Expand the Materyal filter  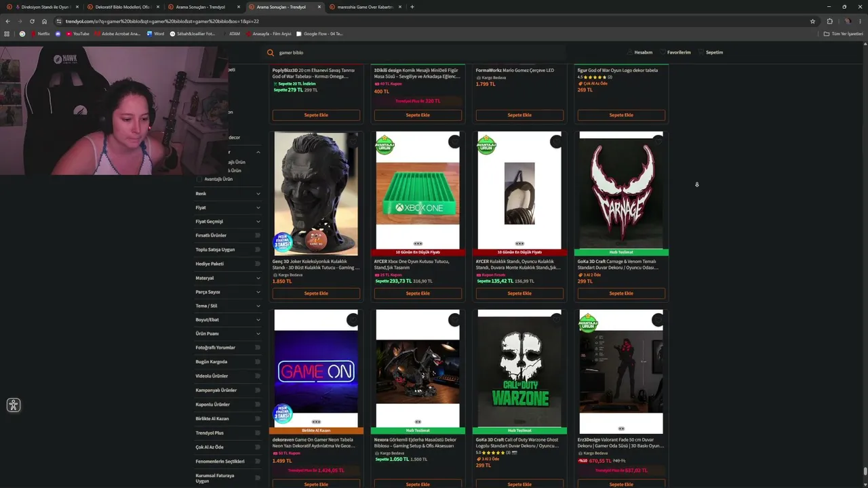(x=228, y=278)
